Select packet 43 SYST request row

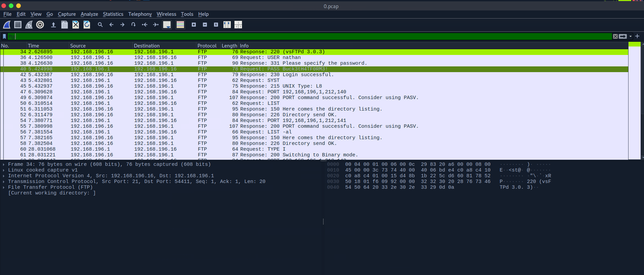314,81
